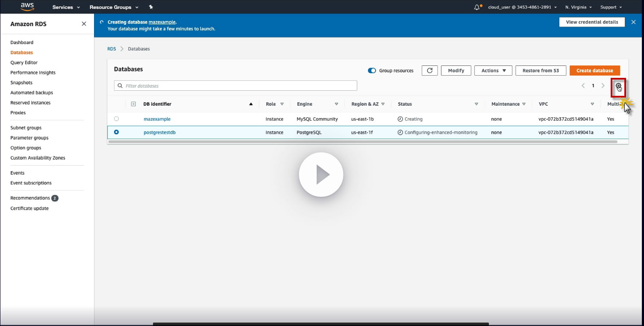The height and width of the screenshot is (326, 644).
Task: Click the Creating status for mazexample
Action: coord(410,119)
